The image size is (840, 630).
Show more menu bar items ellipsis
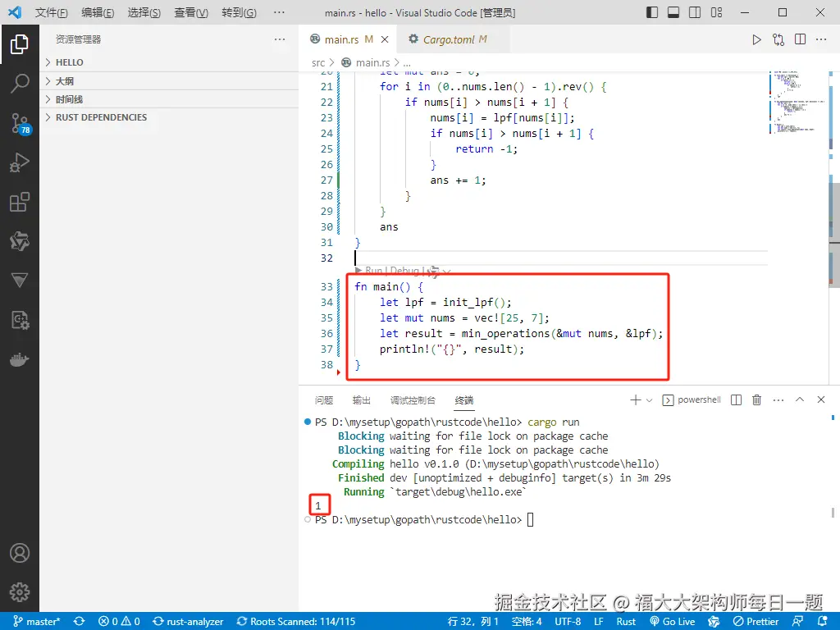[x=279, y=12]
